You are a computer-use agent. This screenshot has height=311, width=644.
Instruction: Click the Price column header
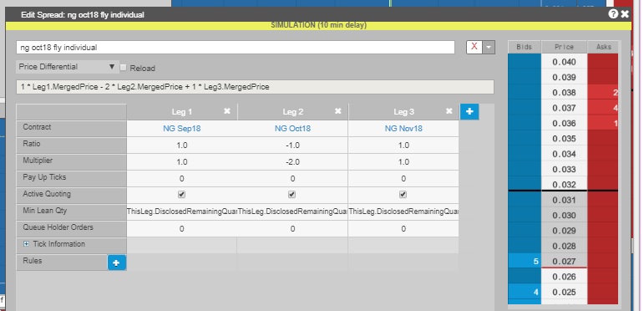tap(565, 47)
